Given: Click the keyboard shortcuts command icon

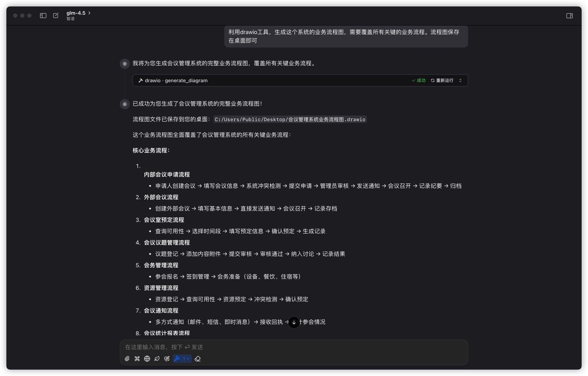Looking at the screenshot, I should click(137, 359).
